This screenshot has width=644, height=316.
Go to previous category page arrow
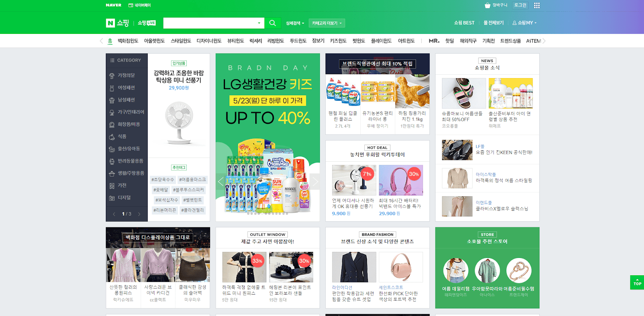click(x=114, y=214)
